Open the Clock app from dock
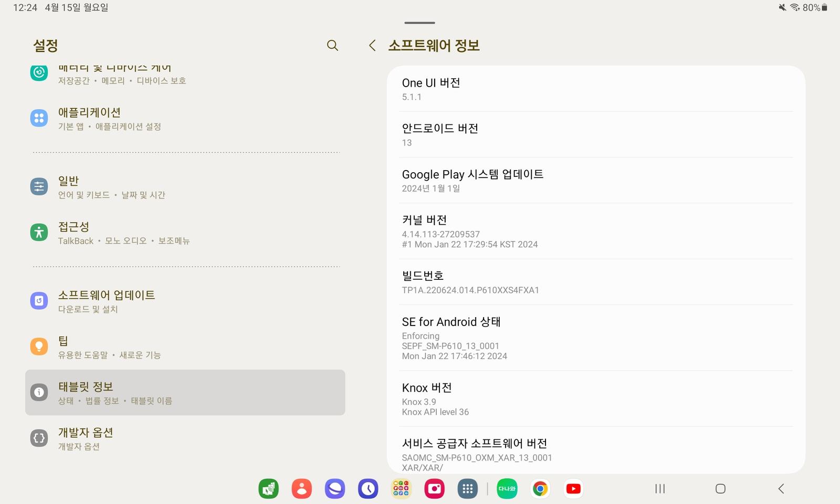The width and height of the screenshot is (840, 504). pos(368,488)
